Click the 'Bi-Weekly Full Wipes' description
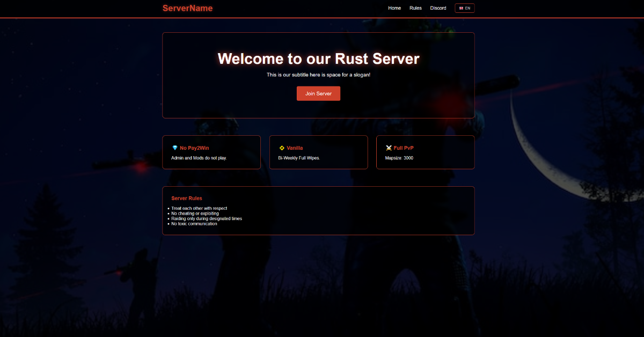The width and height of the screenshot is (644, 337). click(299, 158)
